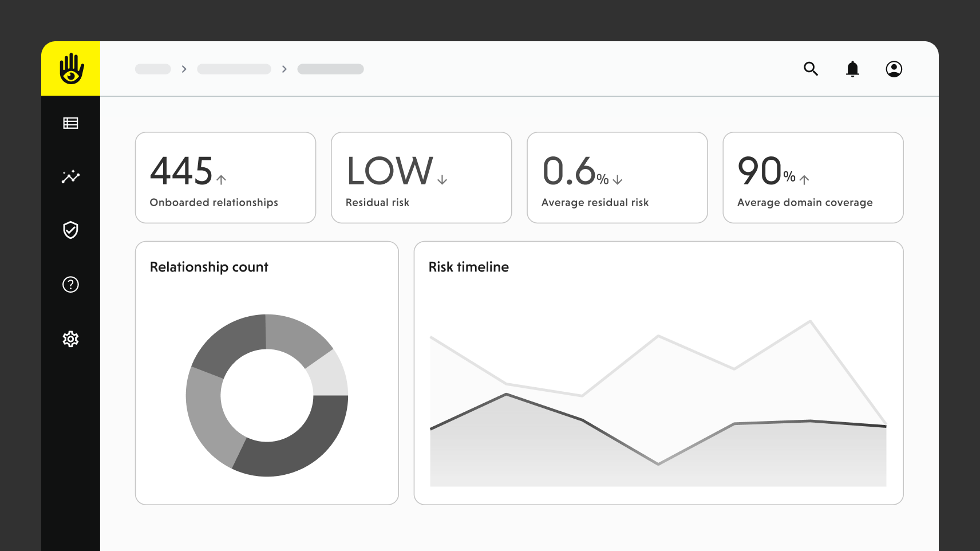
Task: Open help via question mark icon
Action: (x=70, y=285)
